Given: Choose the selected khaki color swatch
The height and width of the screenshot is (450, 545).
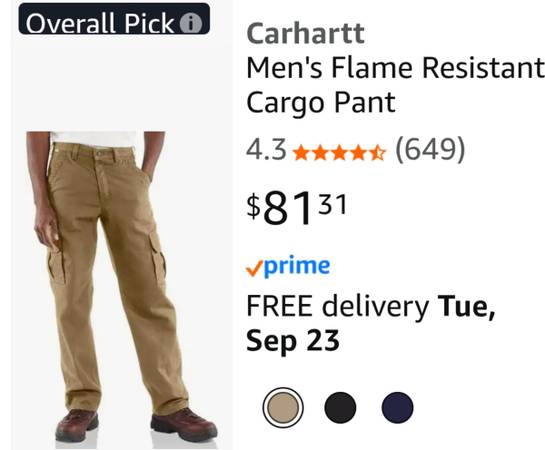Looking at the screenshot, I should pyautogui.click(x=283, y=407).
